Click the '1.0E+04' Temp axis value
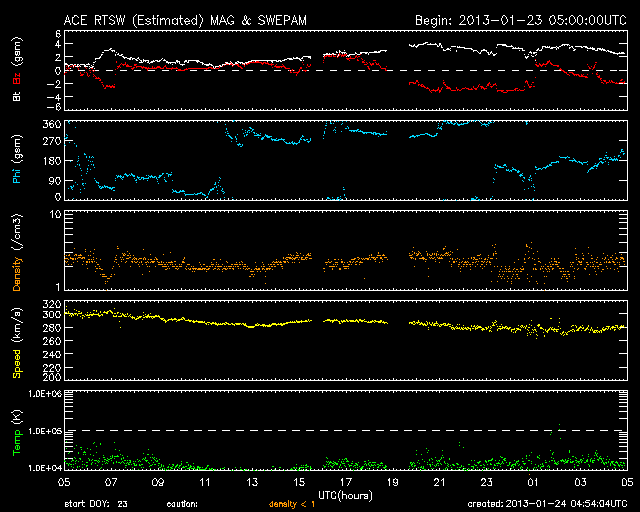640x512 pixels. click(x=45, y=468)
